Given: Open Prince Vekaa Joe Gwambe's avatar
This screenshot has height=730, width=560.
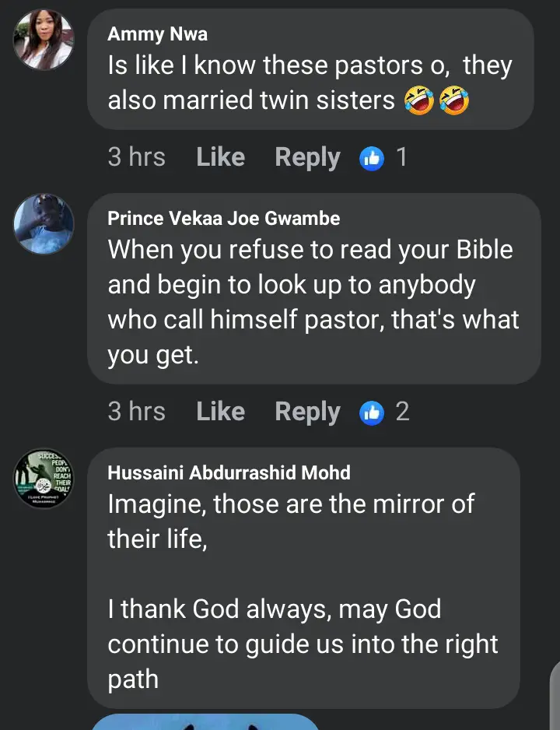Looking at the screenshot, I should click(44, 224).
